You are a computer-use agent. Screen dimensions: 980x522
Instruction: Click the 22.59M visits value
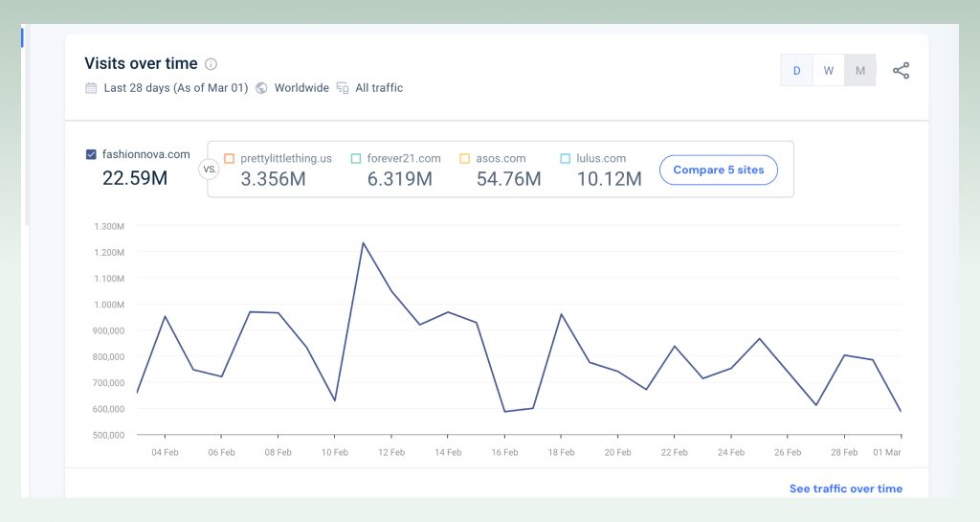coord(135,178)
